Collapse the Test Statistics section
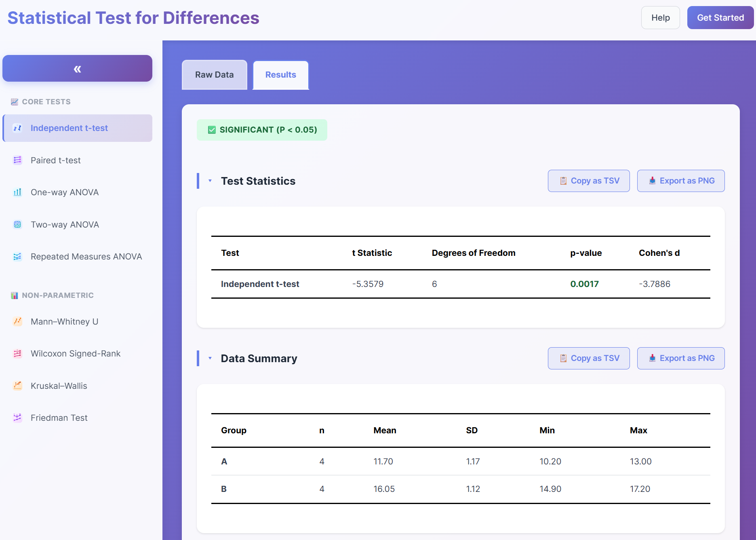Screen dimensions: 756x540 (x=210, y=181)
